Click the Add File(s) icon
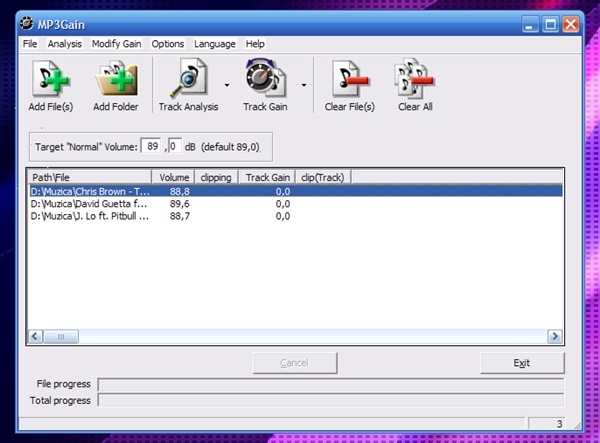 [x=51, y=78]
